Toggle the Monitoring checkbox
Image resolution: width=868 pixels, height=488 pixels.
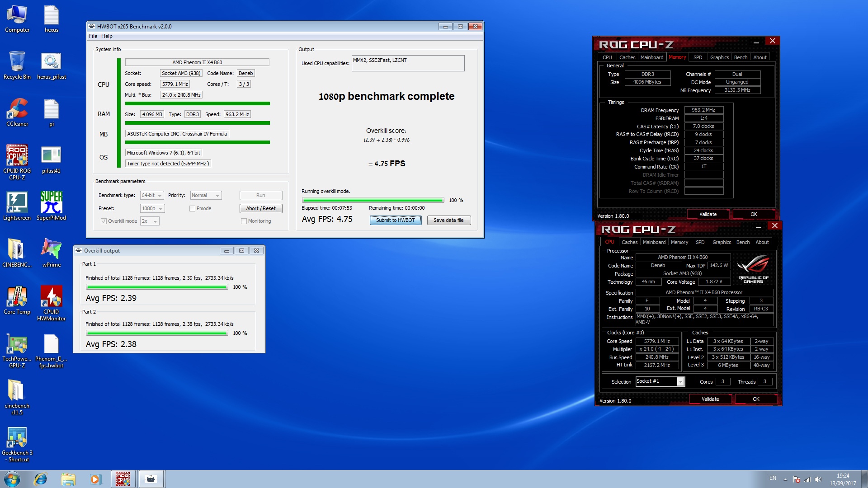tap(244, 221)
